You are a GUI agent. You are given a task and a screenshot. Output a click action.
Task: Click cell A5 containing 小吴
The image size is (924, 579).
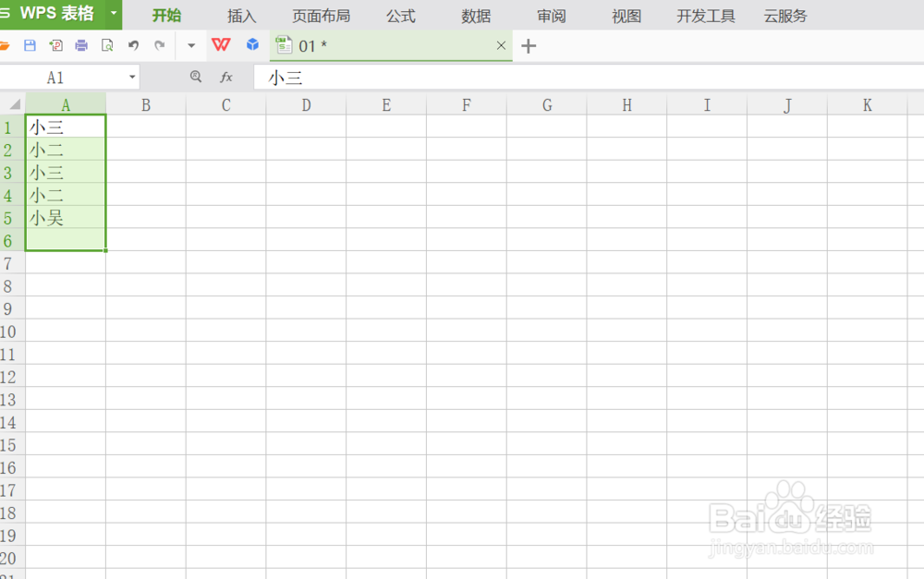pos(66,217)
